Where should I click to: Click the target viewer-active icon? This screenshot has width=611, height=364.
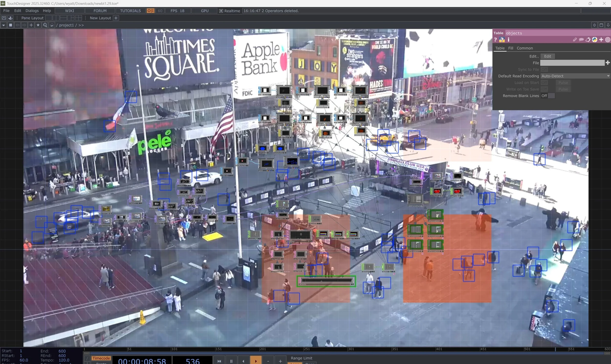pos(608,40)
